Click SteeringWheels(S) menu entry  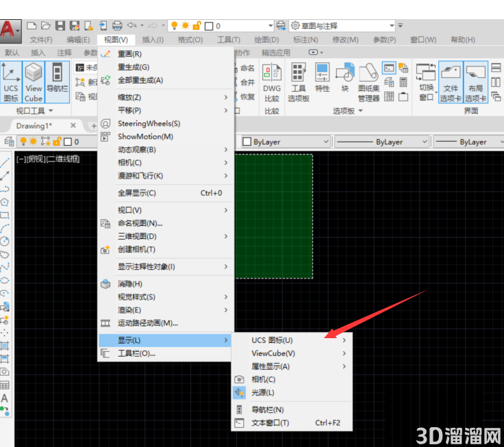click(x=166, y=123)
